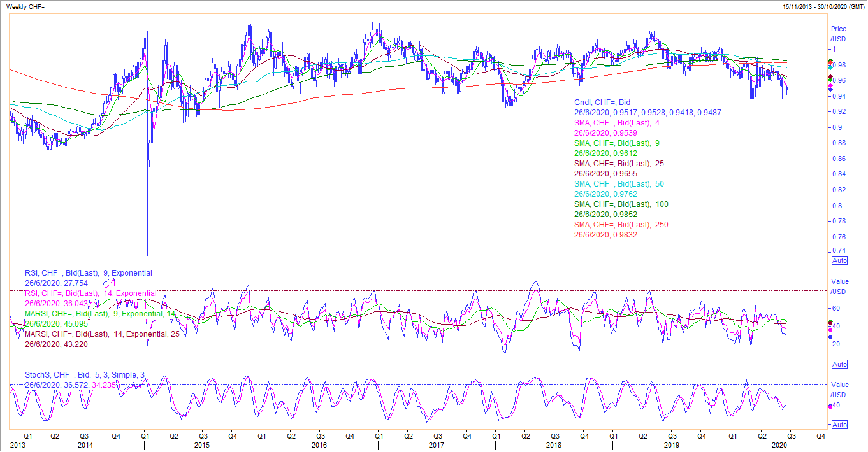868x452 pixels.
Task: Click the 2016 year label on the time axis
Action: pos(319,446)
